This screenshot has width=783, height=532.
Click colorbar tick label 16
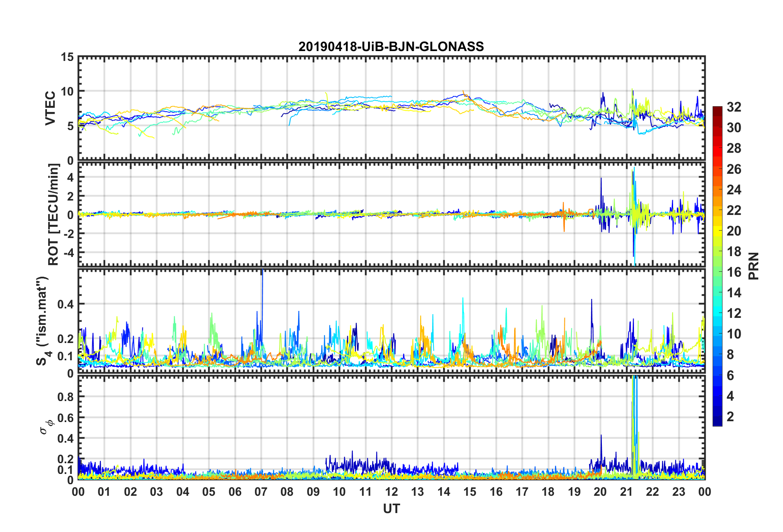[x=734, y=272]
